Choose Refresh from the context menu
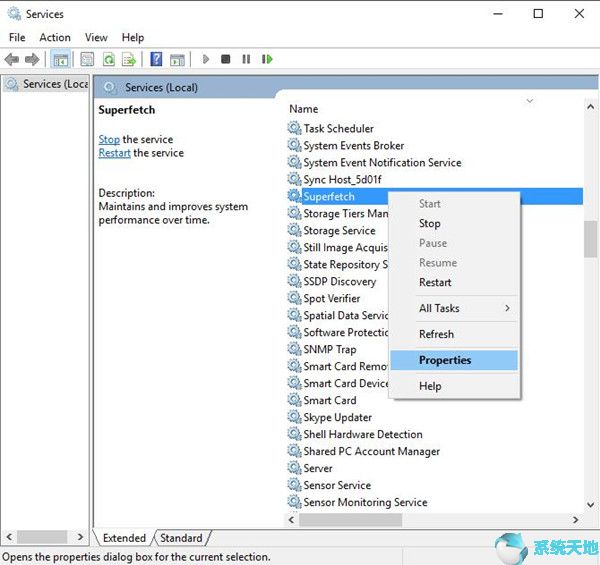The image size is (600, 565). tap(454, 334)
